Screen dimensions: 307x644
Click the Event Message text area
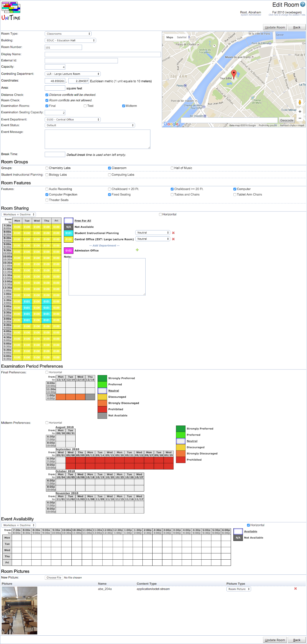pos(98,139)
